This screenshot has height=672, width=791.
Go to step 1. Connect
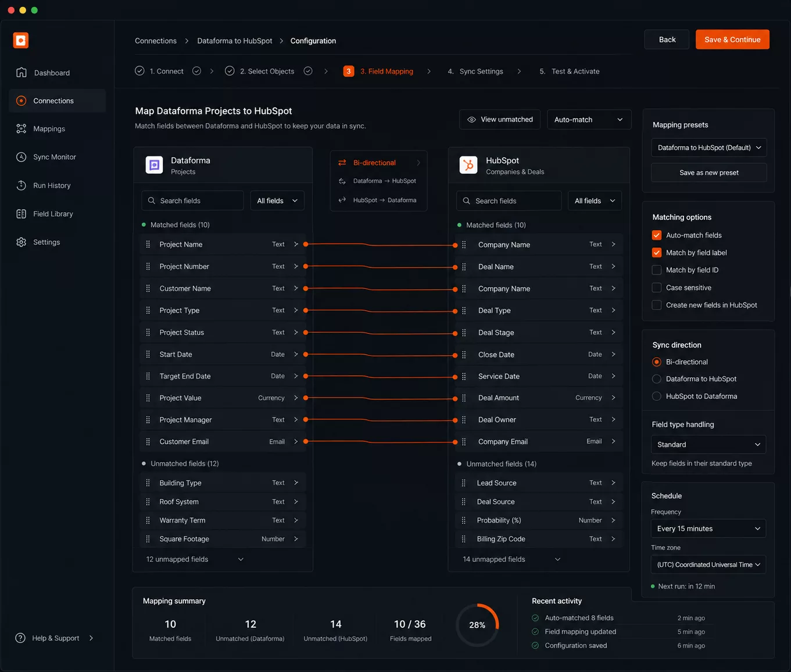(x=167, y=72)
